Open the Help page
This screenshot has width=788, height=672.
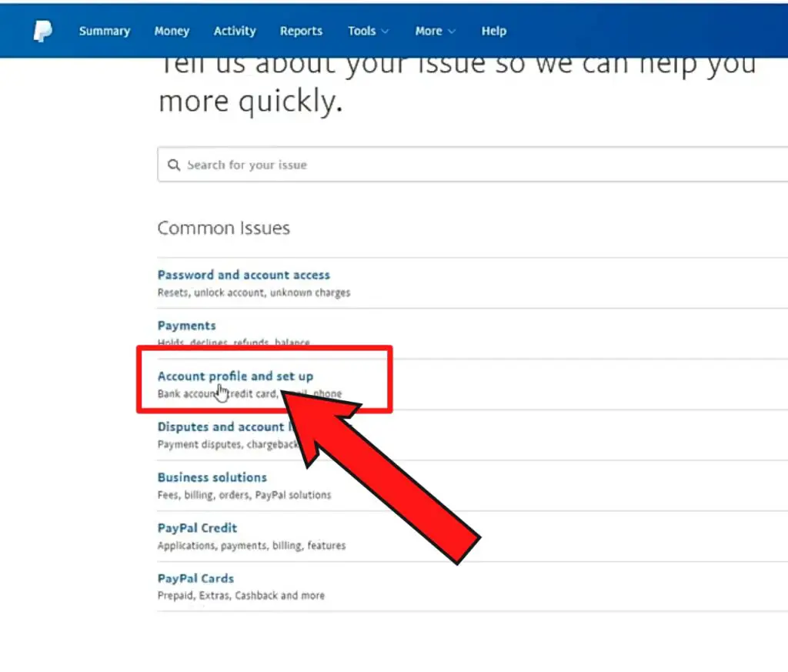(494, 31)
